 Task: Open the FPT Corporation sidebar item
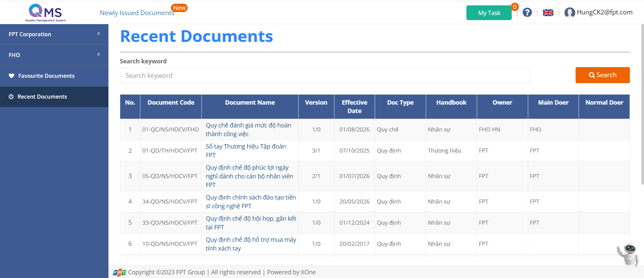click(54, 34)
